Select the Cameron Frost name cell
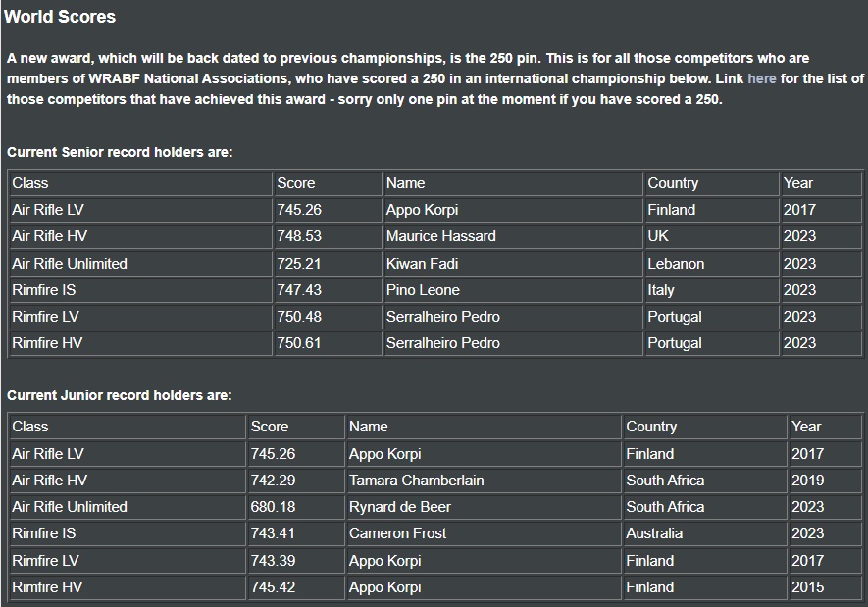 pyautogui.click(x=484, y=533)
